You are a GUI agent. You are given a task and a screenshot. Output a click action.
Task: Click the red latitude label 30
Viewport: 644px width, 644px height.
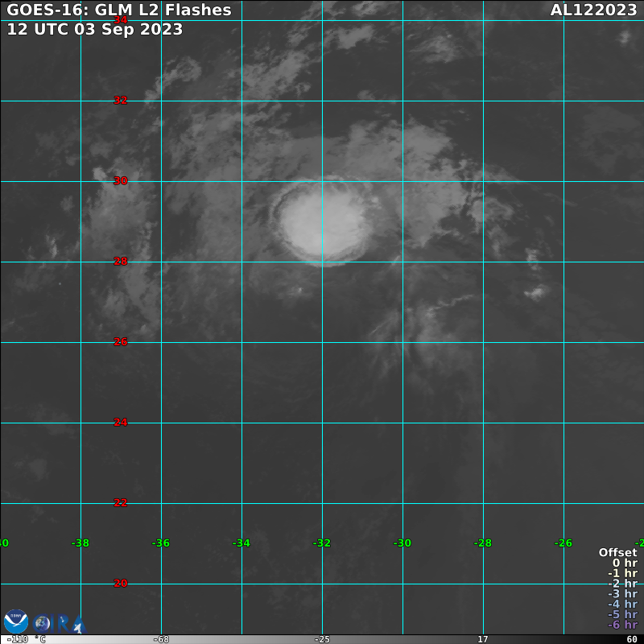(121, 181)
